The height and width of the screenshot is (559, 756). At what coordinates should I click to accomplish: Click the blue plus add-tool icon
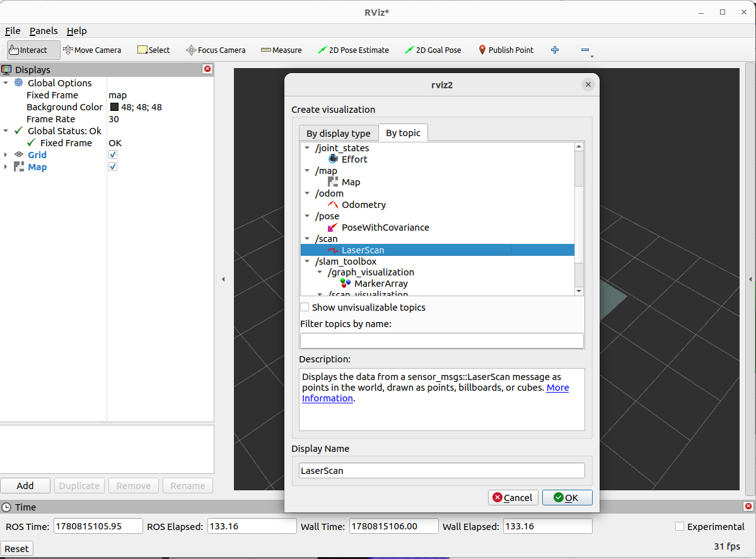pyautogui.click(x=555, y=50)
